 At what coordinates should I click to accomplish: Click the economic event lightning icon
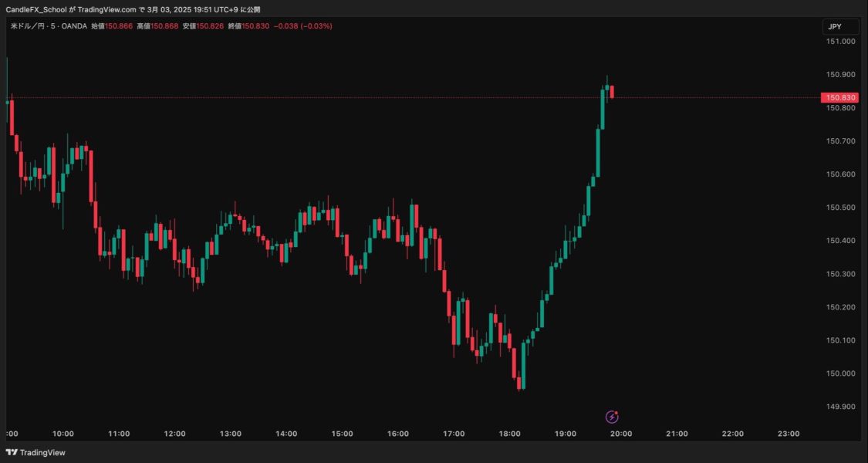pos(612,417)
